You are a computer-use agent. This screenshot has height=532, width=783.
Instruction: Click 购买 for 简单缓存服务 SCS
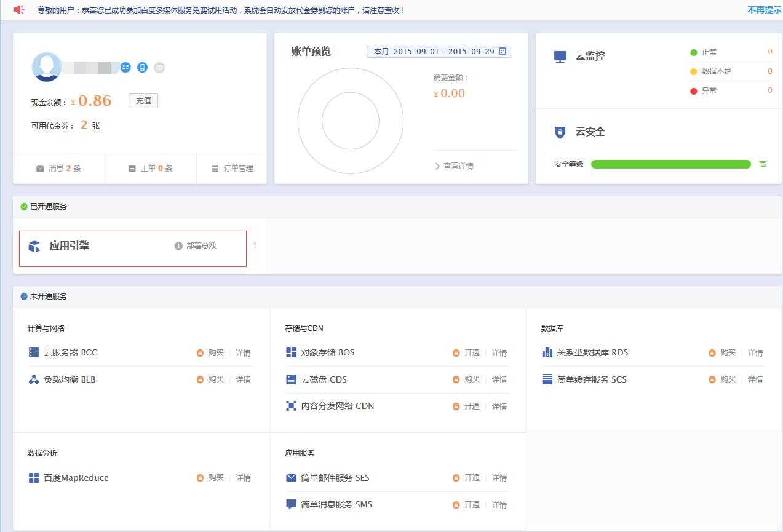(x=728, y=379)
